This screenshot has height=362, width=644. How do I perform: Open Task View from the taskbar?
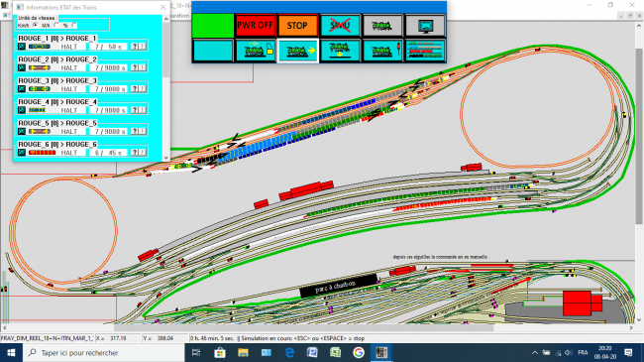196,352
